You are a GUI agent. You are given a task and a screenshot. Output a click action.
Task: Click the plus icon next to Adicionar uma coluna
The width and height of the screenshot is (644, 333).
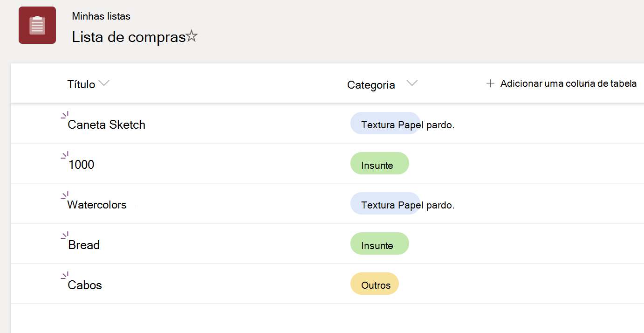pyautogui.click(x=491, y=83)
